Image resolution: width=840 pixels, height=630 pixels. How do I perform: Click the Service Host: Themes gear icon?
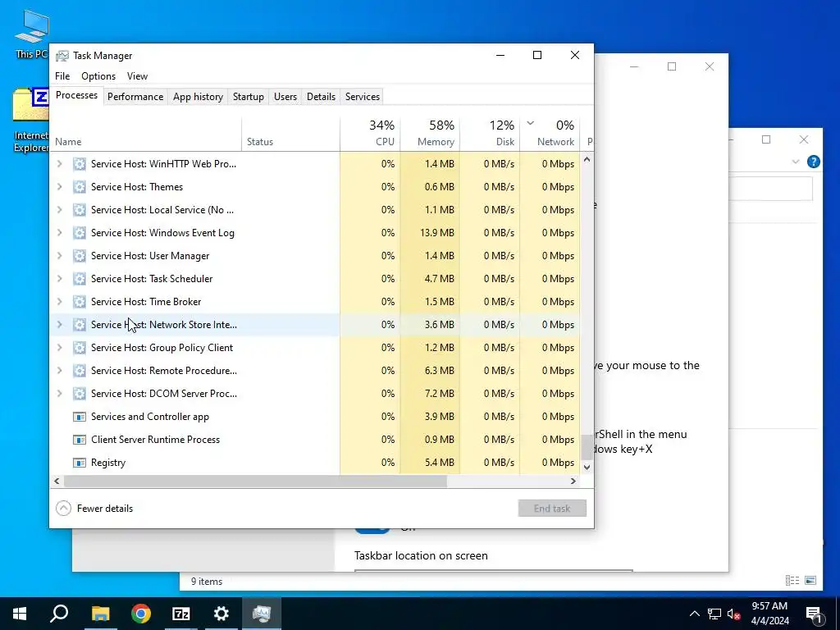(x=80, y=187)
